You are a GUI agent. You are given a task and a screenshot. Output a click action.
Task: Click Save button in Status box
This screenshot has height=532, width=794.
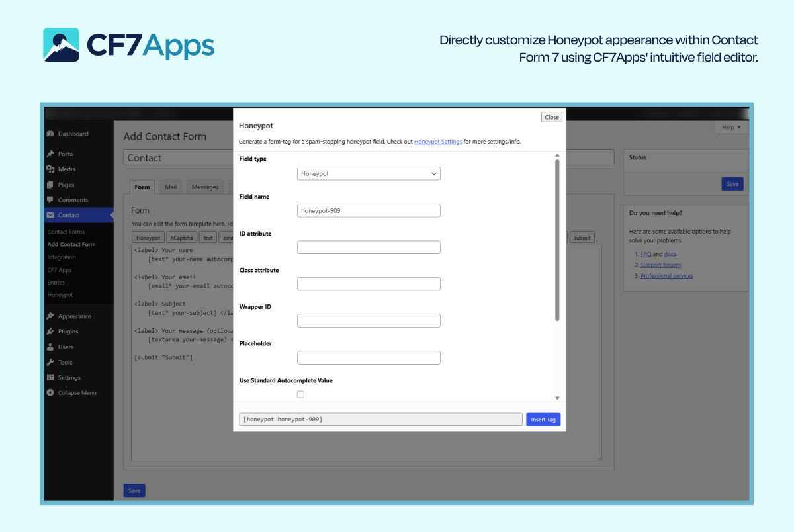(732, 184)
